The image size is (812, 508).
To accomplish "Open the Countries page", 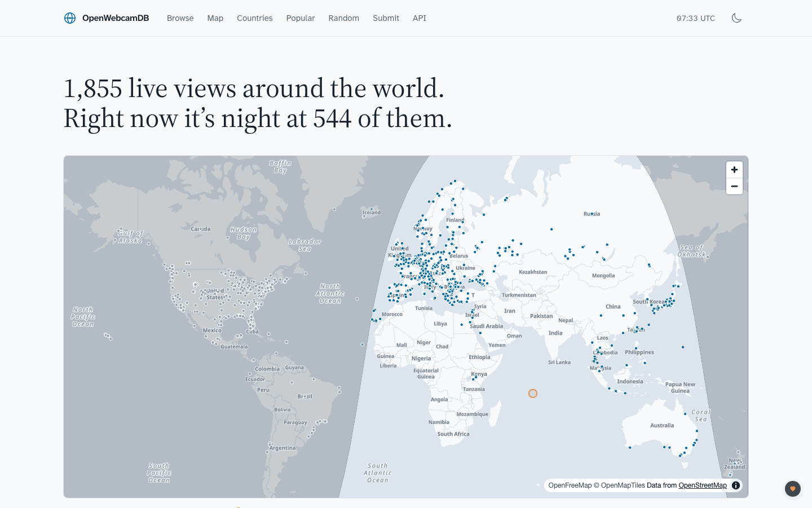I will point(255,18).
